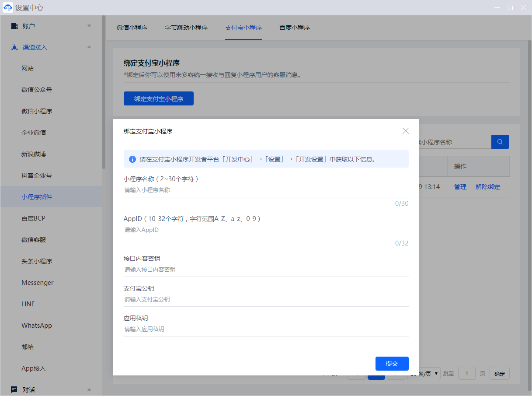532x396 pixels.
Task: Close the 绑定支付宝小程序 dialog with X
Action: (x=405, y=131)
